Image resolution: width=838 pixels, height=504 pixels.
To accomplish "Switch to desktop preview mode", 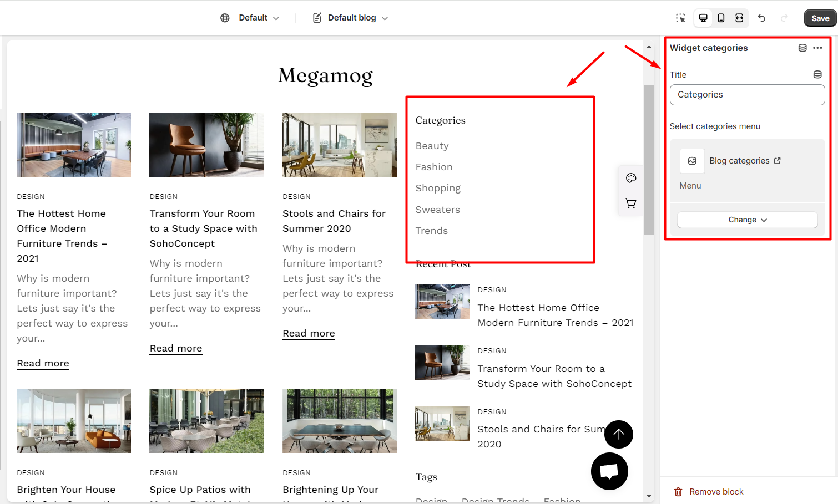I will (x=703, y=18).
